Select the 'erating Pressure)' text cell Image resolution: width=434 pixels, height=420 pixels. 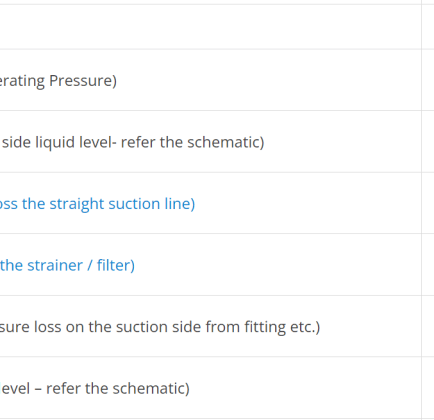click(x=211, y=80)
